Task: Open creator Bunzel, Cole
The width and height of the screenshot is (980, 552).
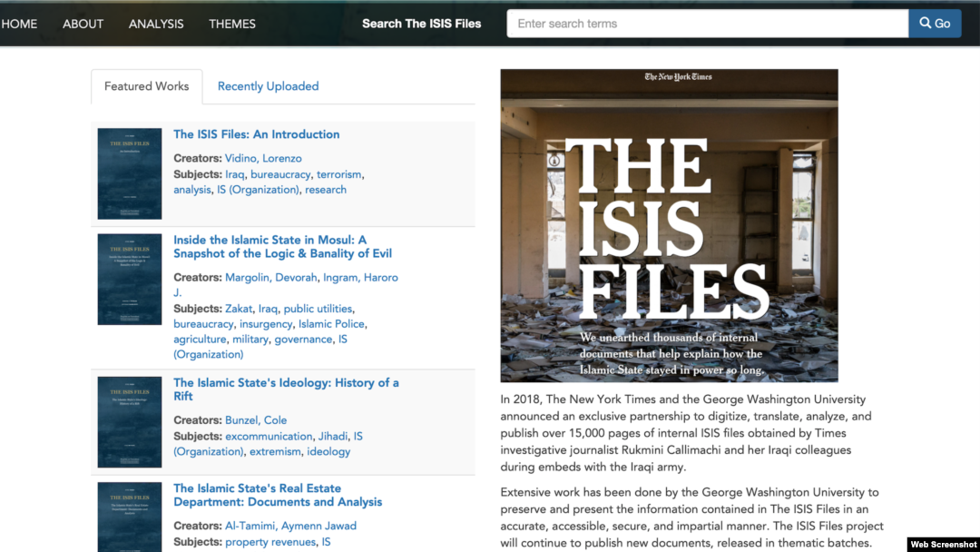Action: coord(256,420)
